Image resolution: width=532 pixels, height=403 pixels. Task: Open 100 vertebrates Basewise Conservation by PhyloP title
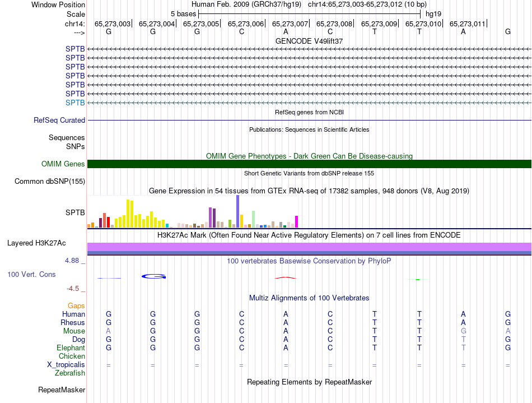(x=309, y=261)
